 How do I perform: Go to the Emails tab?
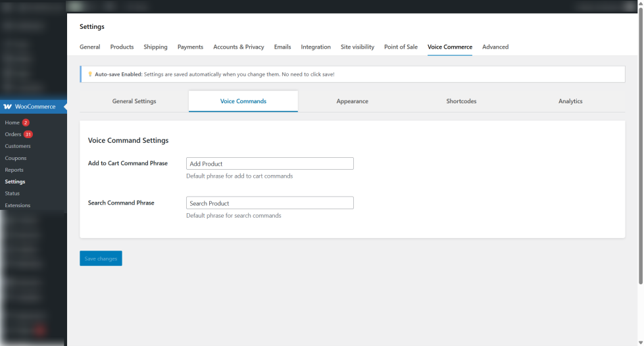pos(283,47)
